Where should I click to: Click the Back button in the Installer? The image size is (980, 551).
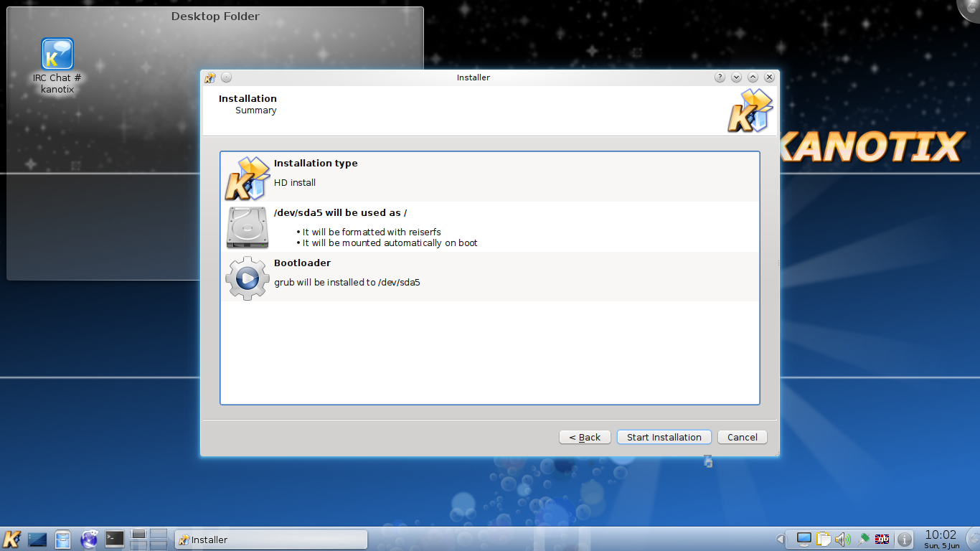(x=585, y=437)
